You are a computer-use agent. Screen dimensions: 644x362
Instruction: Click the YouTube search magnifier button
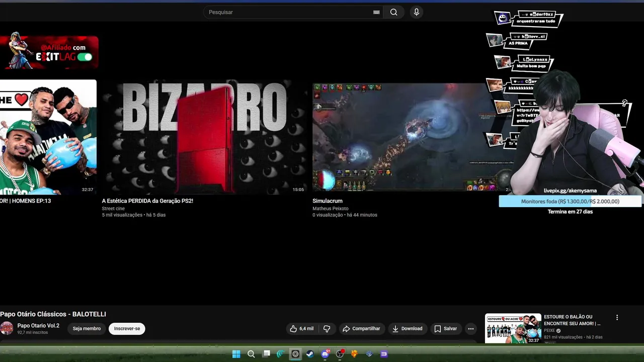point(393,12)
